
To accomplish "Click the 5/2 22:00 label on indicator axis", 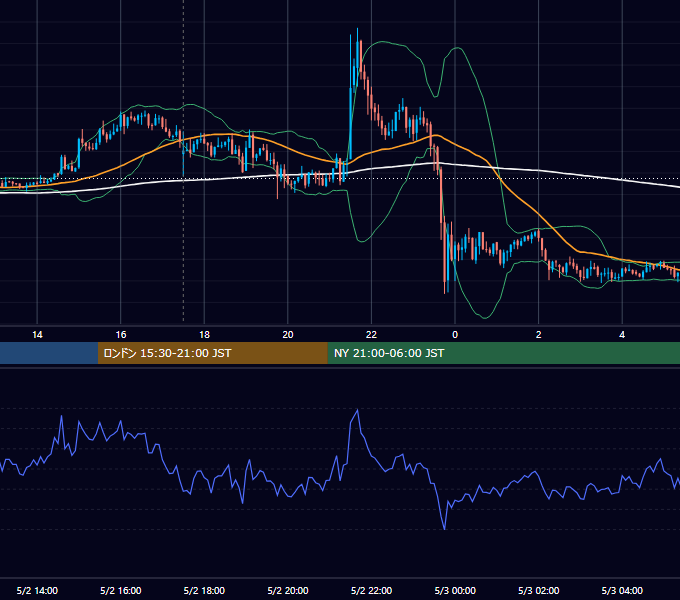I will (x=371, y=590).
